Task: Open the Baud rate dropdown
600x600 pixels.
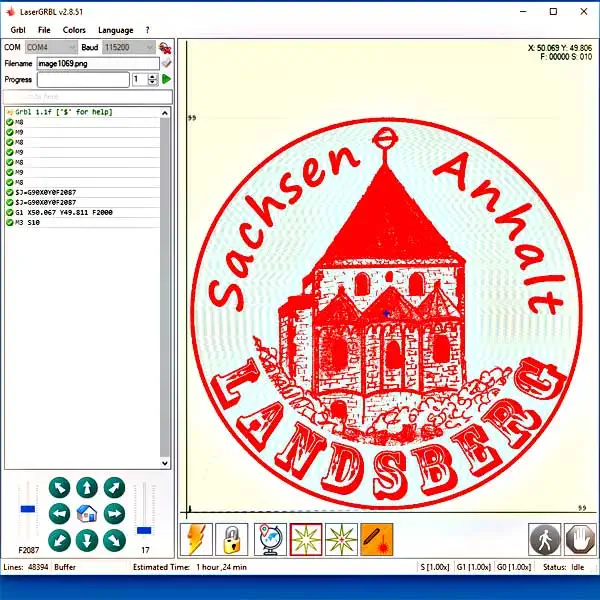Action: point(129,47)
